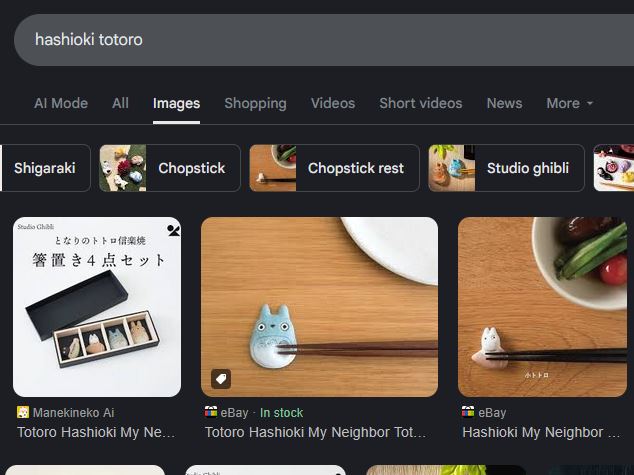
Task: Open the blue Totoro chopstick rest image
Action: tap(319, 307)
